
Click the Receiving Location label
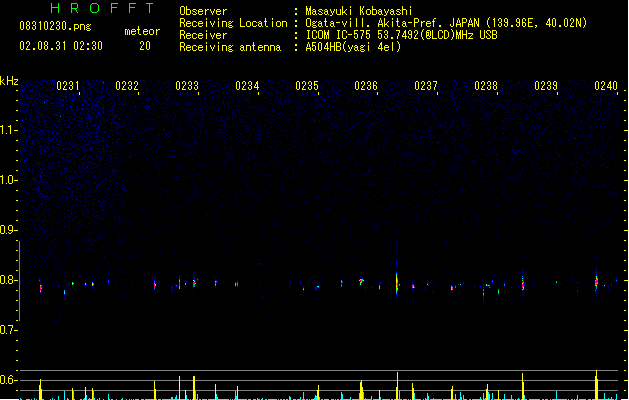[x=233, y=23]
